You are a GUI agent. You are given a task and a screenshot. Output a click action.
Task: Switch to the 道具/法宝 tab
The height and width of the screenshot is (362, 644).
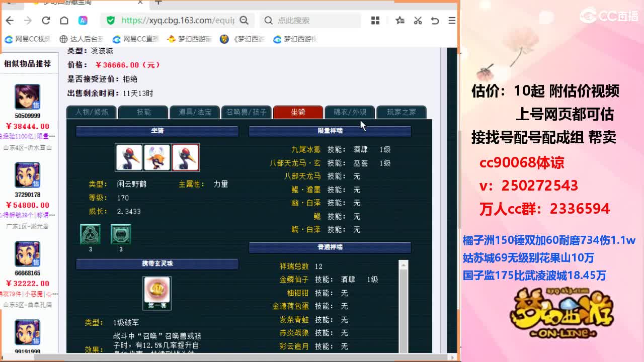coord(195,112)
